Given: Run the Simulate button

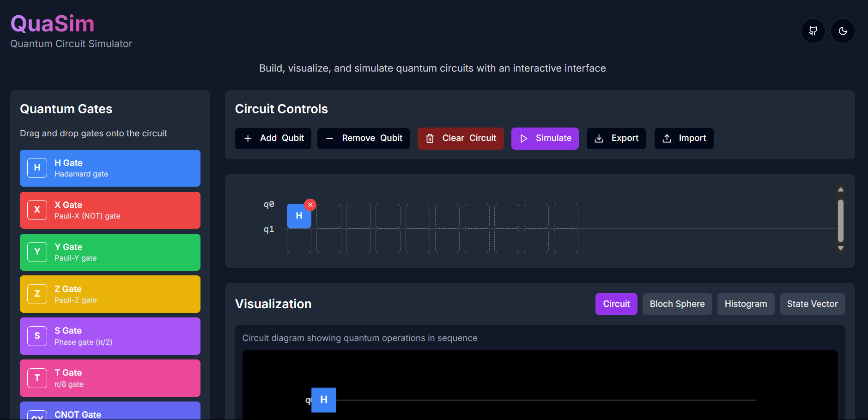Looking at the screenshot, I should [x=545, y=139].
